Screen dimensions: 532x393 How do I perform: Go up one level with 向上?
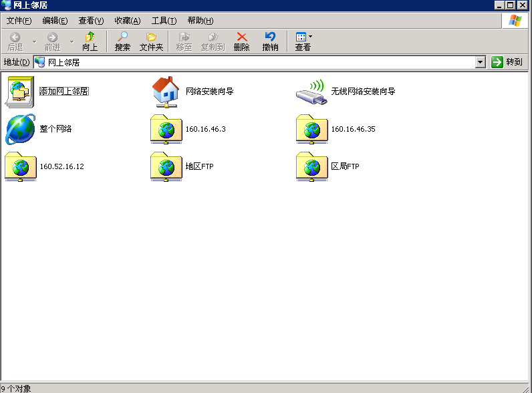click(90, 41)
